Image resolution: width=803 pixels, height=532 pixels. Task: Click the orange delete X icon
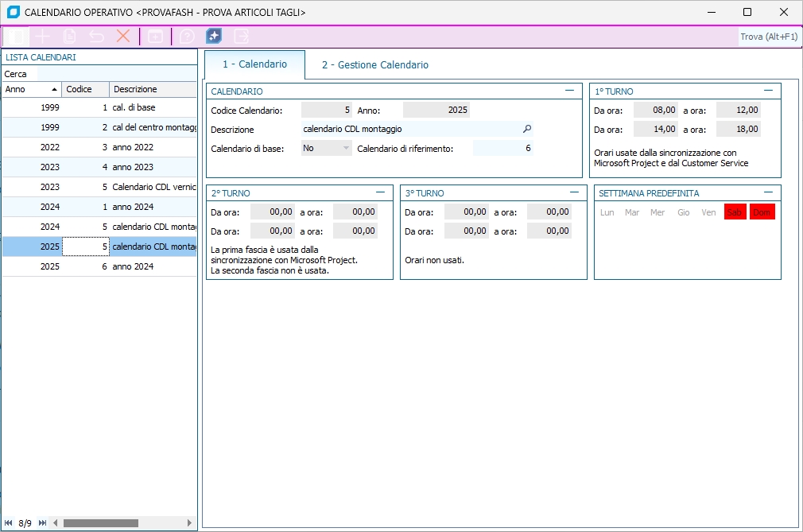click(x=123, y=36)
